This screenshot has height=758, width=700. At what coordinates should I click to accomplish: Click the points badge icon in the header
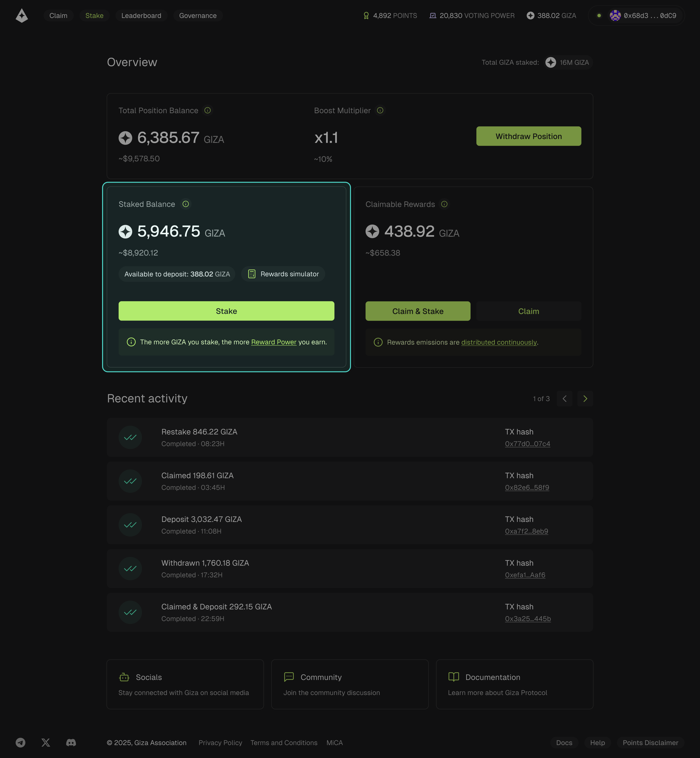click(x=366, y=16)
